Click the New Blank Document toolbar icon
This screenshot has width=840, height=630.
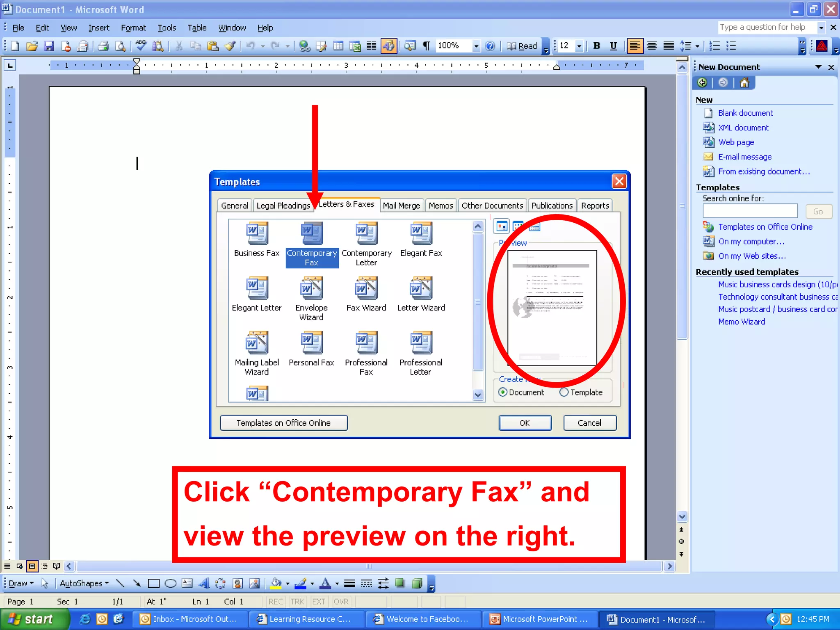[x=15, y=46]
